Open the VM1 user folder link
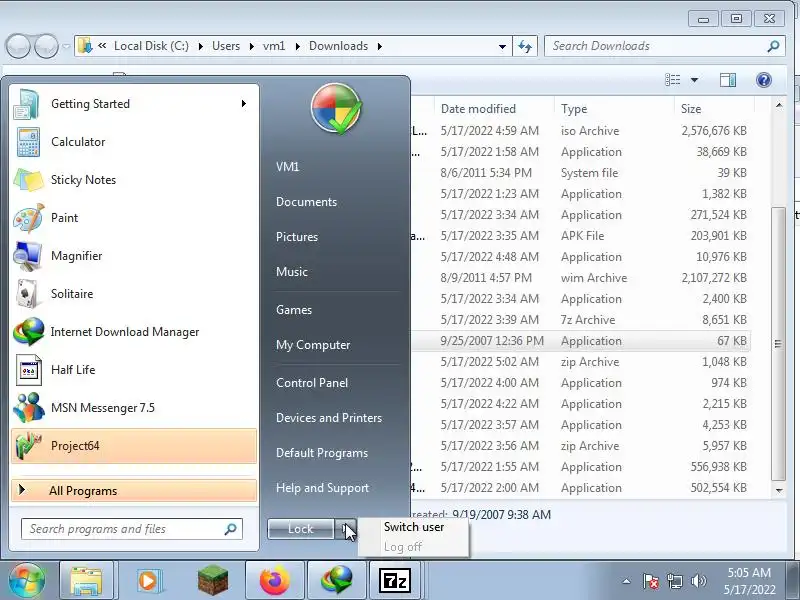 [288, 167]
